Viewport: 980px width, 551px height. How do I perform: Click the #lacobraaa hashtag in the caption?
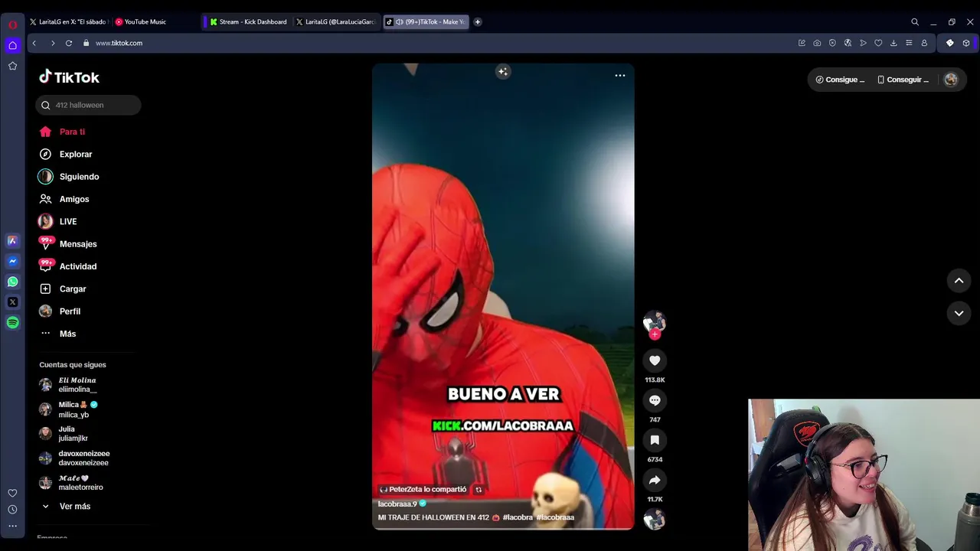[x=555, y=517]
